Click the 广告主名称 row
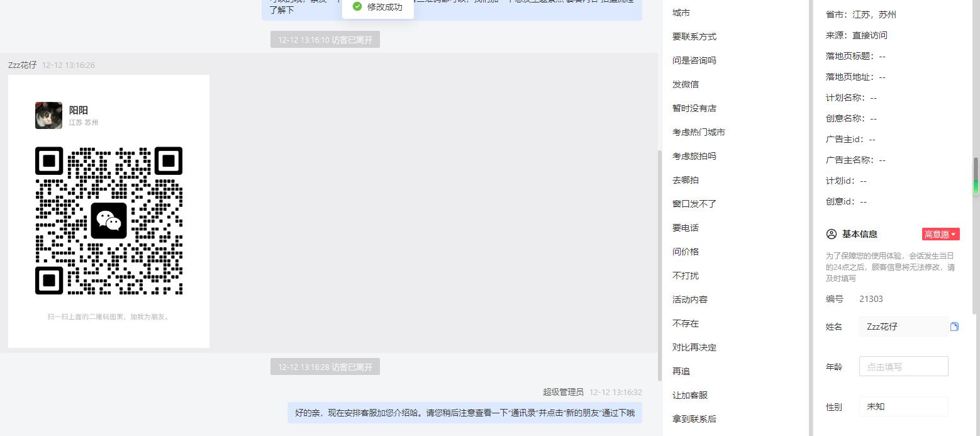The image size is (980, 436). (855, 160)
